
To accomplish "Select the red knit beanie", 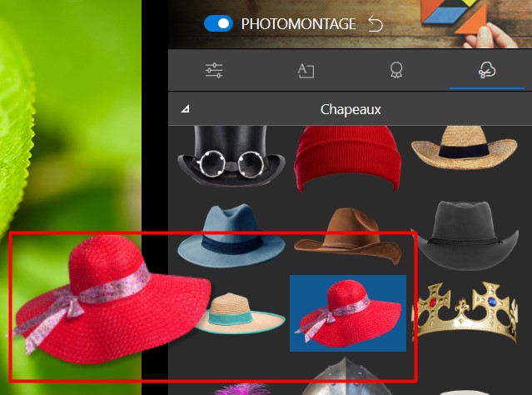I will coord(348,158).
